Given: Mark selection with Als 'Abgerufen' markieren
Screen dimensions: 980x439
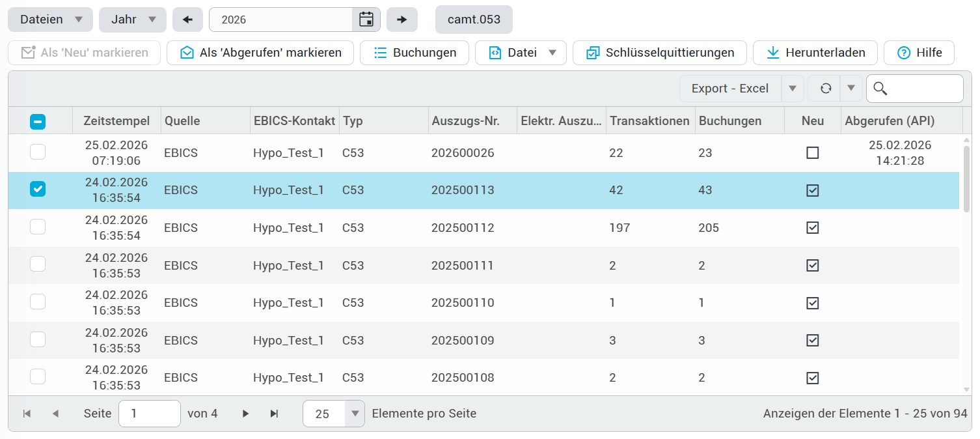Looking at the screenshot, I should pos(260,53).
